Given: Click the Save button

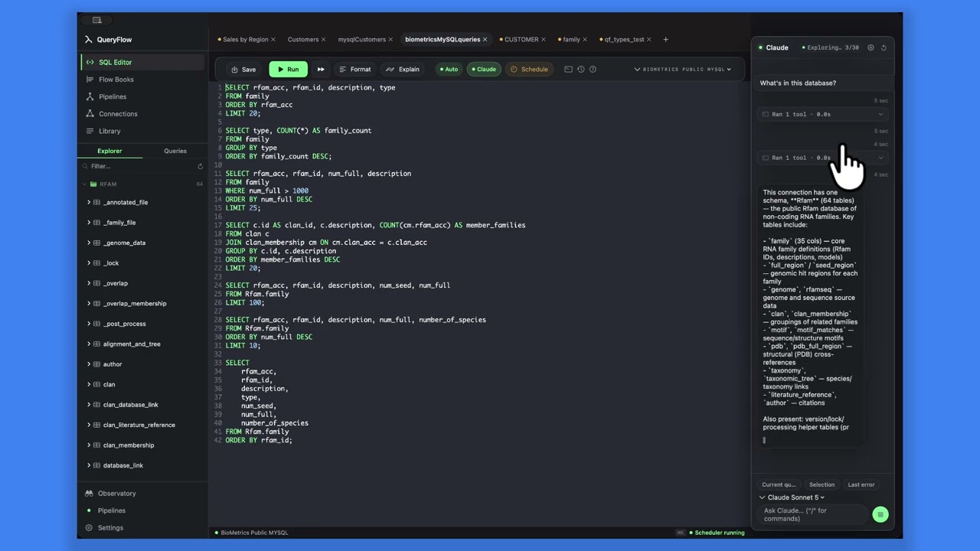Looking at the screenshot, I should point(243,69).
